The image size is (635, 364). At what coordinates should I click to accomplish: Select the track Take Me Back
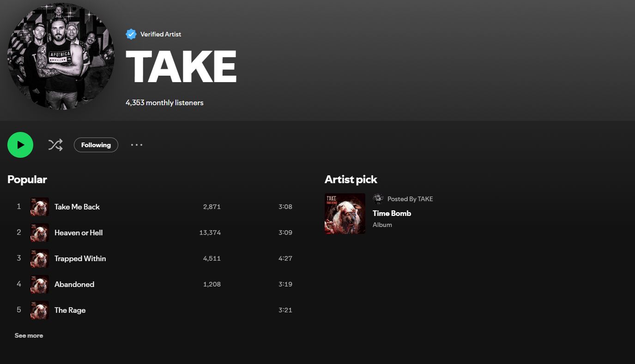pyautogui.click(x=77, y=207)
